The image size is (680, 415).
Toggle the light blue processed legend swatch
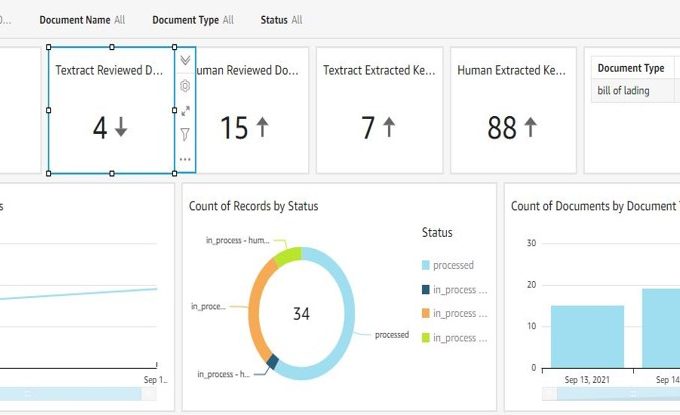427,265
